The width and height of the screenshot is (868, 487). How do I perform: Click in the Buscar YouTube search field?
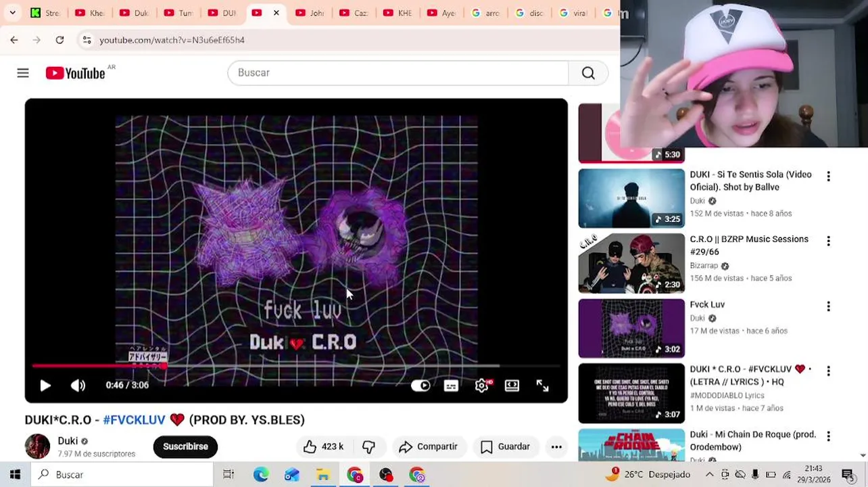pos(398,73)
